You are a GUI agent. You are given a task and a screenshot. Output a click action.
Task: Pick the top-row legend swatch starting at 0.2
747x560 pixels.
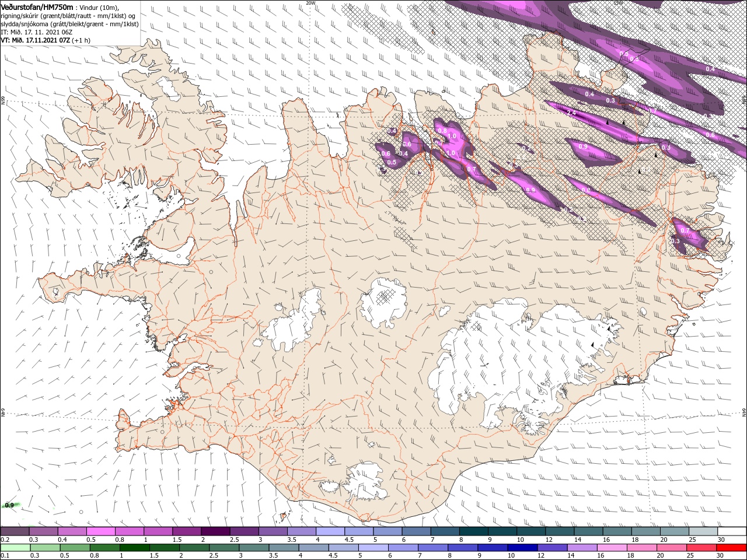(x=15, y=531)
